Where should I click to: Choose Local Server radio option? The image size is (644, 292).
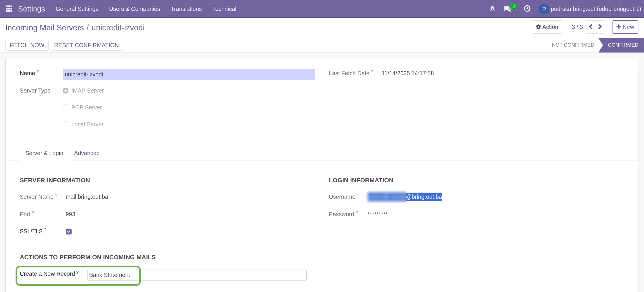pos(66,124)
